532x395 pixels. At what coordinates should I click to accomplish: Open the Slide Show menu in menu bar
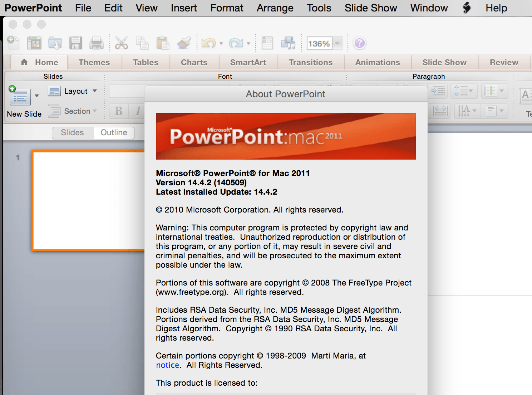pos(371,8)
